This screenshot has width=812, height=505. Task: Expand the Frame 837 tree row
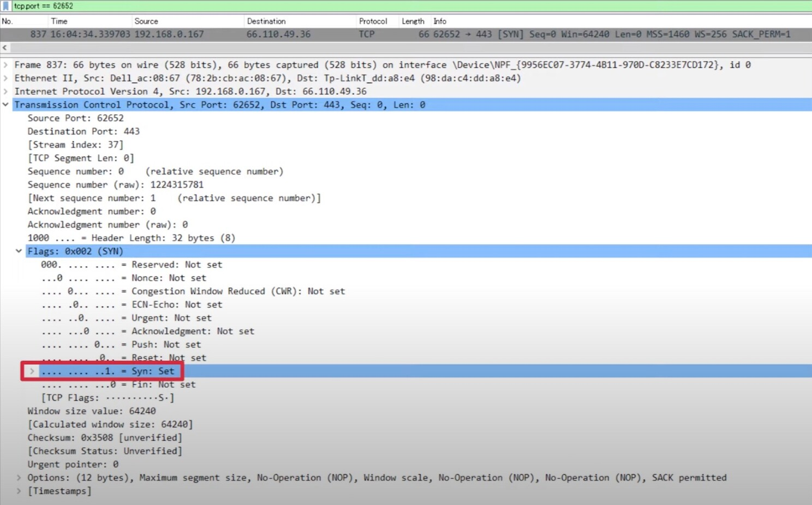coord(5,65)
